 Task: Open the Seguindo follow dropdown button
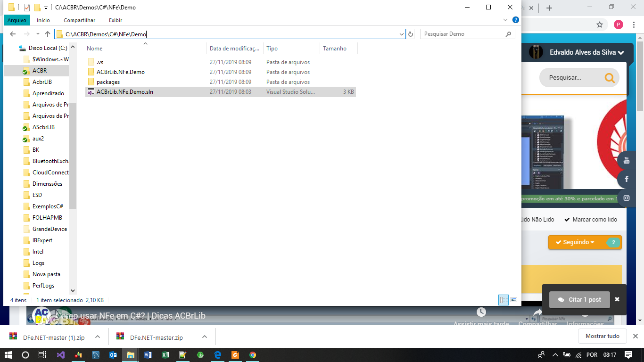[x=585, y=242]
